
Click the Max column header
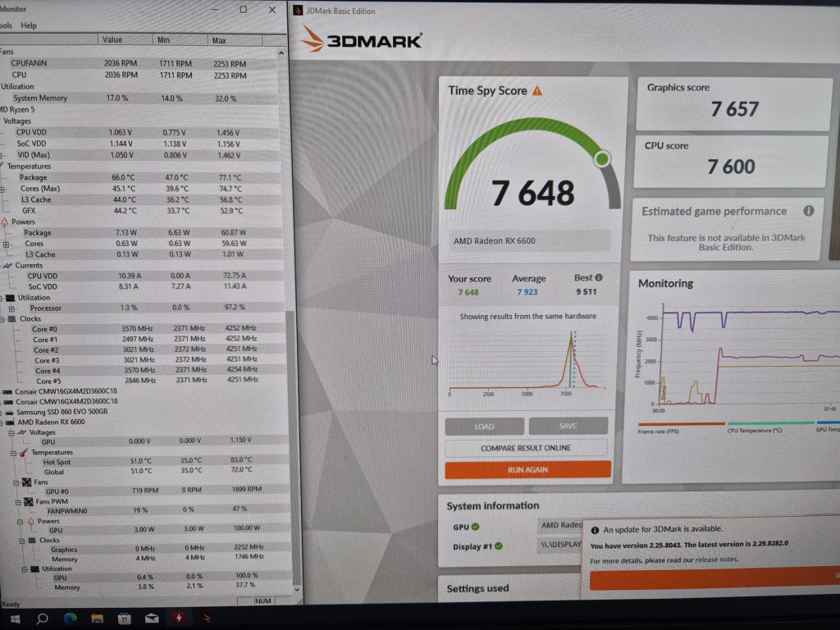click(235, 40)
